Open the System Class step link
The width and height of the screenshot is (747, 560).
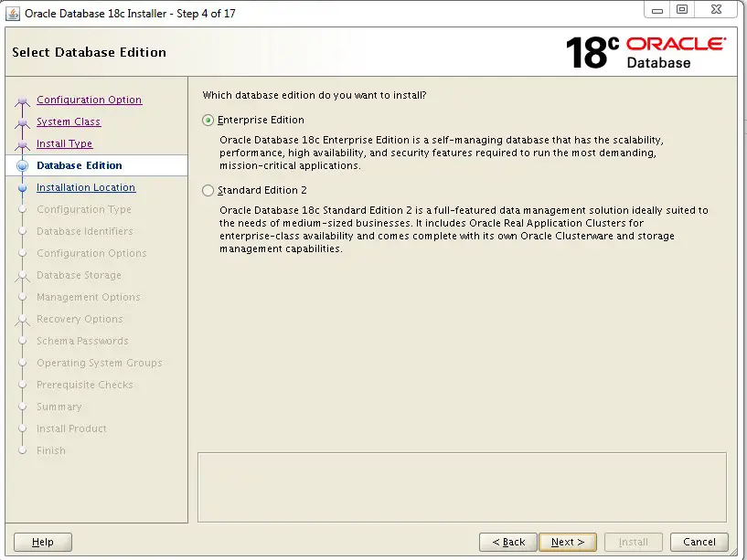pyautogui.click(x=69, y=122)
